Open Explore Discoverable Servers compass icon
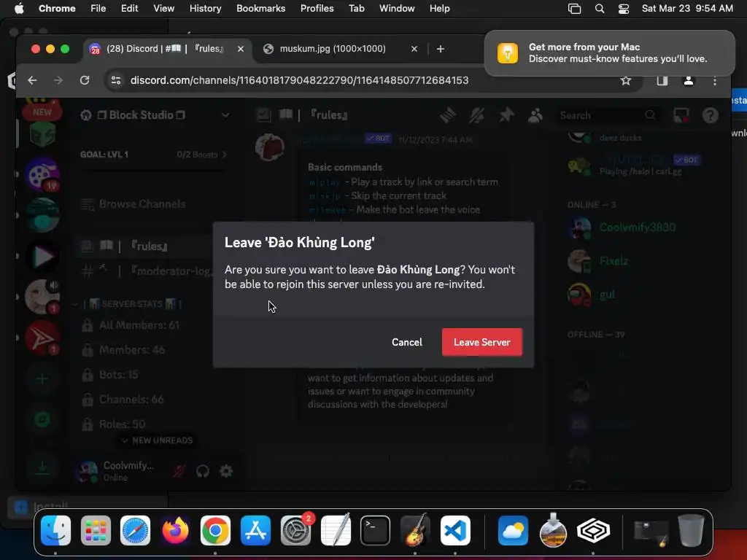Viewport: 747px width, 560px height. coord(42,419)
